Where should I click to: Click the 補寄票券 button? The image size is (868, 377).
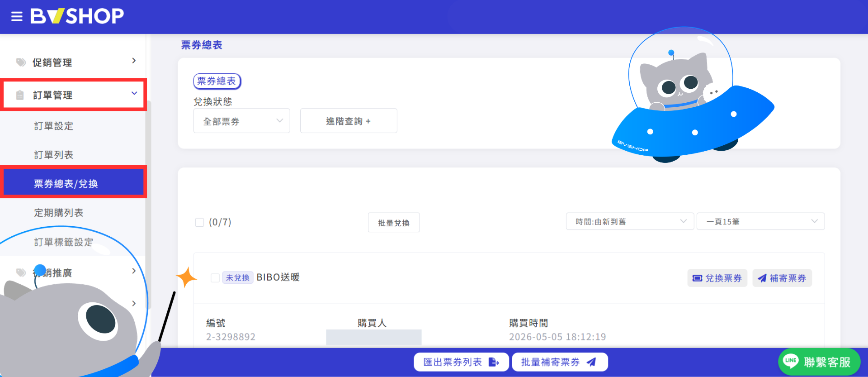(782, 278)
